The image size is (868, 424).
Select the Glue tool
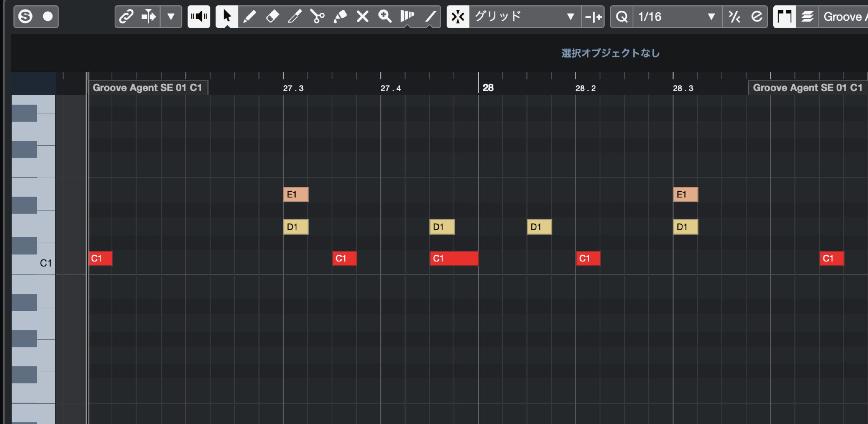click(x=340, y=16)
